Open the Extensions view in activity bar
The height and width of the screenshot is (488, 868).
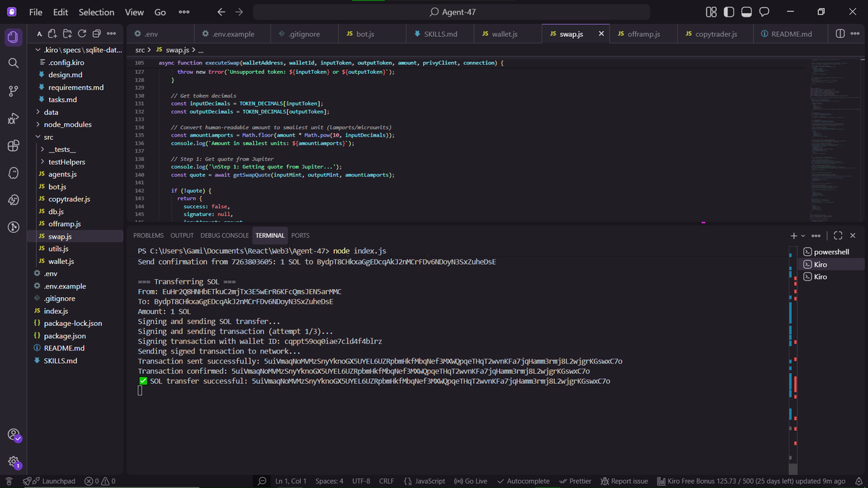tap(12, 146)
